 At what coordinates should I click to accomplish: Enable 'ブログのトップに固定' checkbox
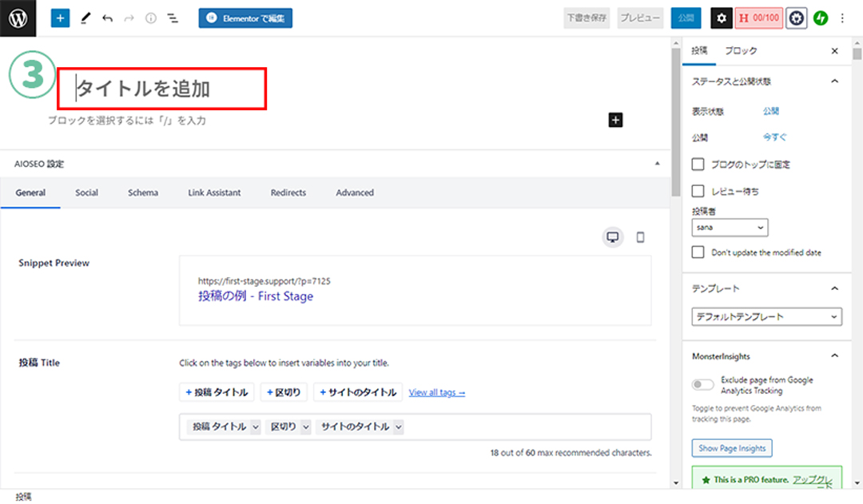pos(698,165)
